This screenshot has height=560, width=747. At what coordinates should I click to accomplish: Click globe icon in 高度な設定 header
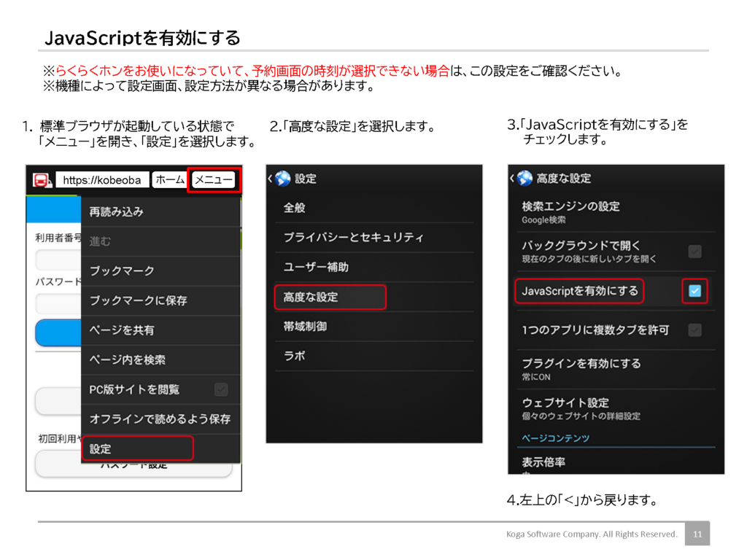[x=525, y=179]
